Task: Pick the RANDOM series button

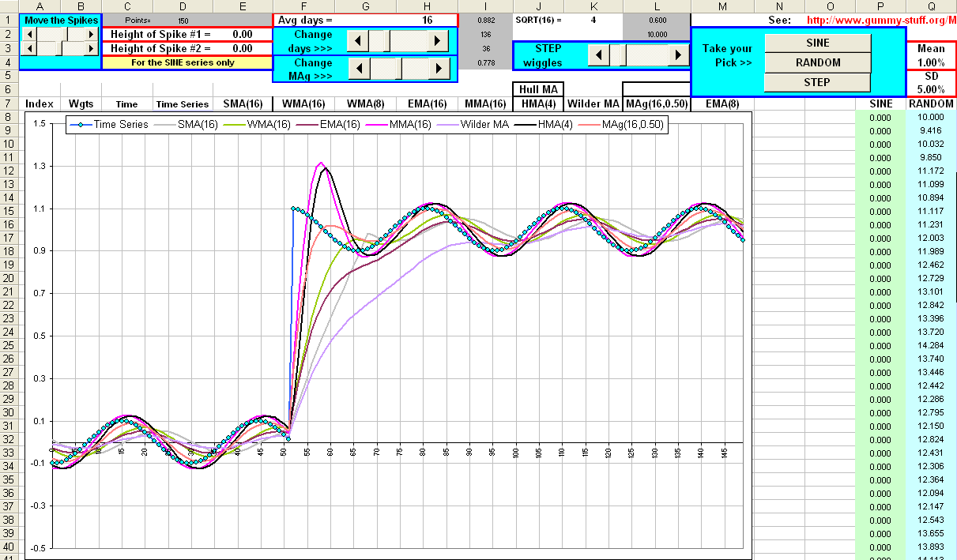Action: [x=818, y=62]
